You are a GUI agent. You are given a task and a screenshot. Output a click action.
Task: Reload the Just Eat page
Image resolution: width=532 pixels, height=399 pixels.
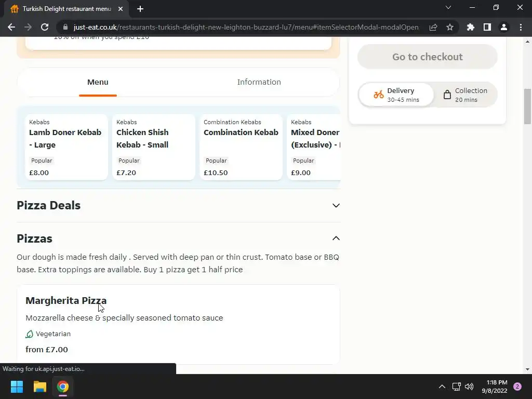(x=45, y=27)
